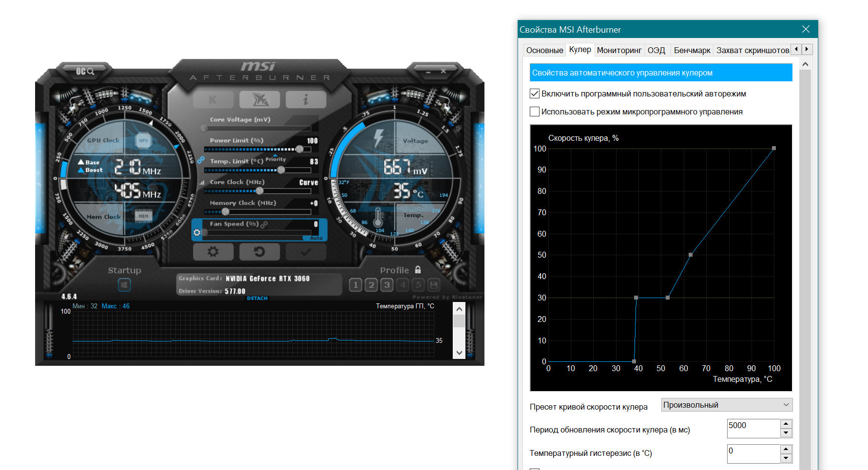Screen dimensions: 868x470
Task: Click the DETACH monitoring link
Action: (x=257, y=298)
